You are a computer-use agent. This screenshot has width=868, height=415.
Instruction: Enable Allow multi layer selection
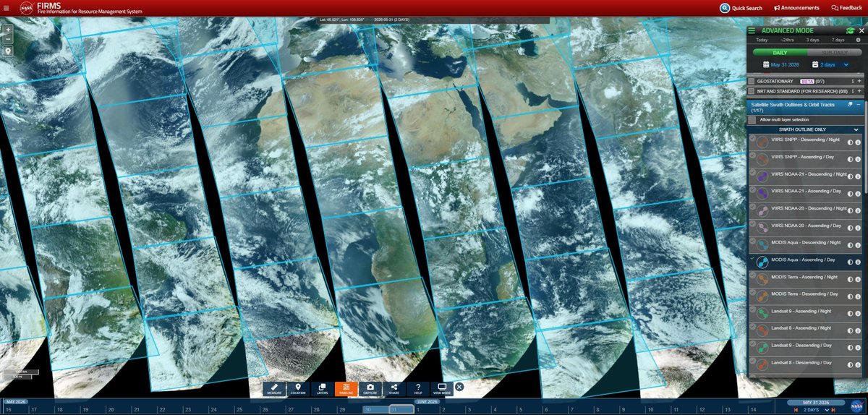tap(752, 119)
